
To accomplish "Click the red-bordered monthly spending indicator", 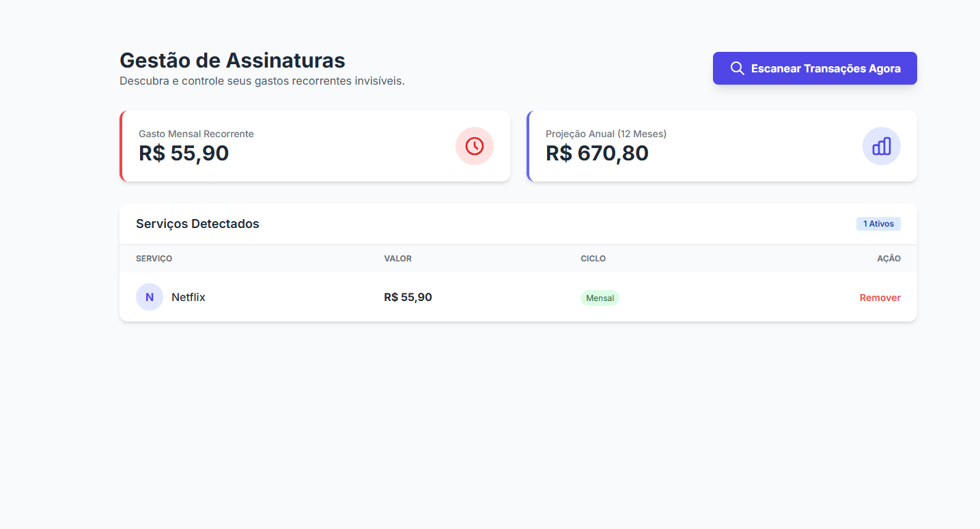I will click(x=314, y=145).
